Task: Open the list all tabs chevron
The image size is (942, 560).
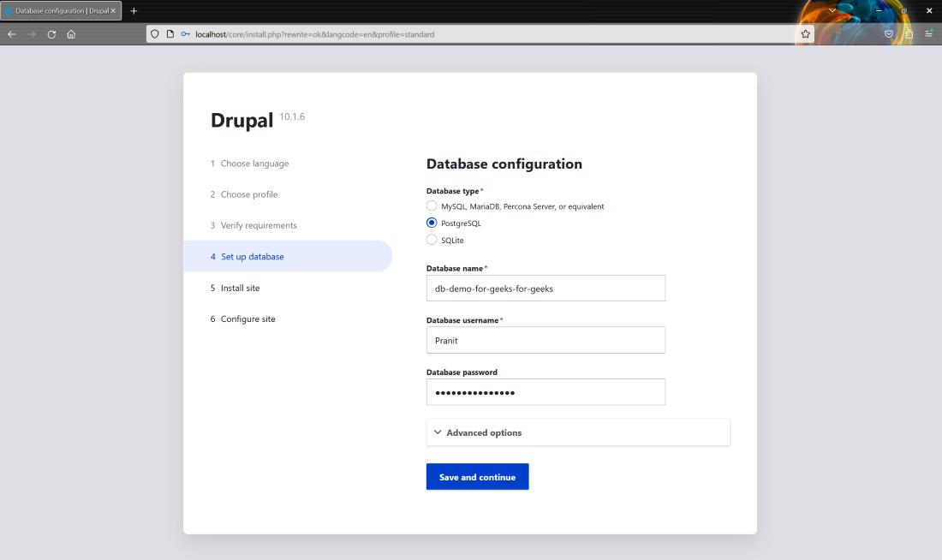Action: 832,11
